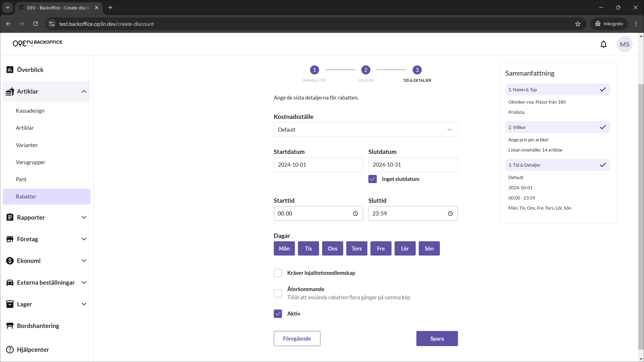Open Varianter in the sidebar
This screenshot has height=362, width=644.
pyautogui.click(x=27, y=145)
